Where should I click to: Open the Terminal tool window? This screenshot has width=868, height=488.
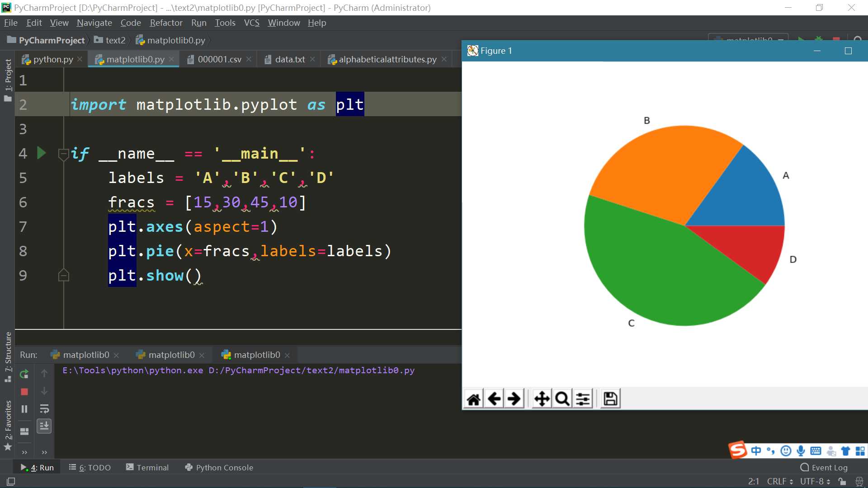pos(147,467)
